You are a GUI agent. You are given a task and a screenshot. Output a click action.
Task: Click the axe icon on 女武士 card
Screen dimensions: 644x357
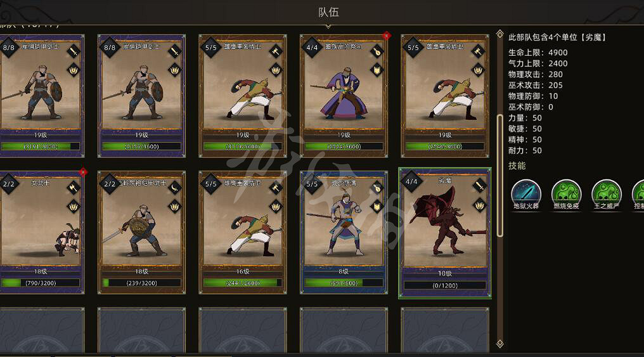[x=74, y=188]
